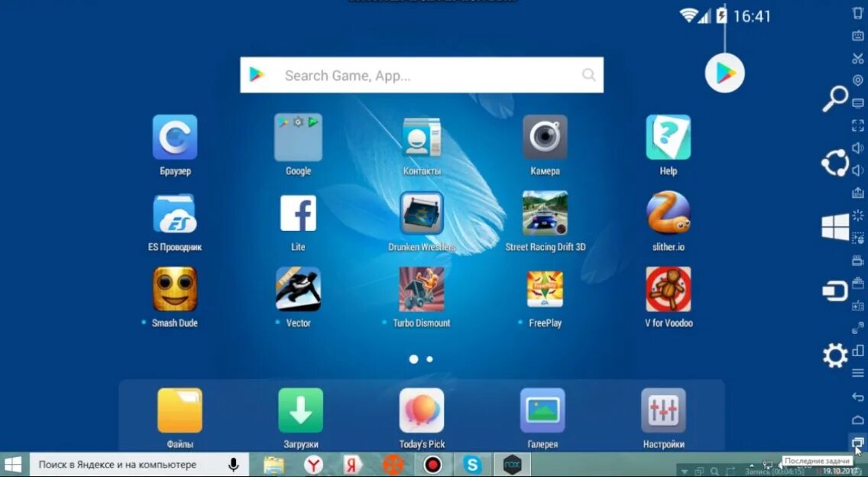Launch slither.io game

pos(668,213)
